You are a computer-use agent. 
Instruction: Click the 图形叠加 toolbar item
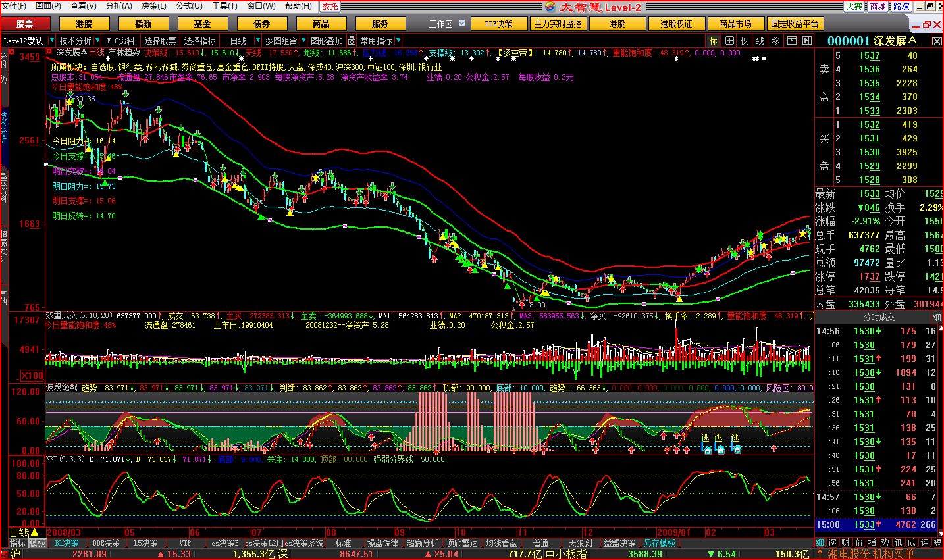tap(327, 41)
